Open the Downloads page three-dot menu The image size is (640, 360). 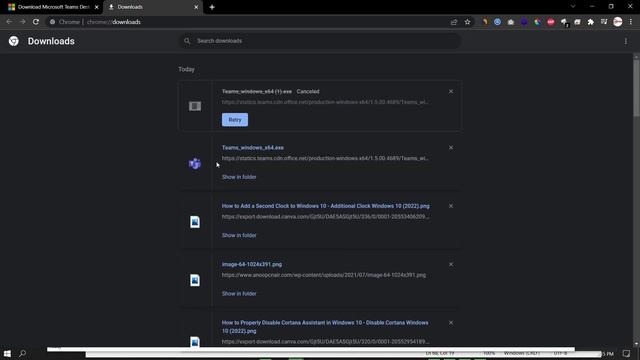(x=626, y=41)
